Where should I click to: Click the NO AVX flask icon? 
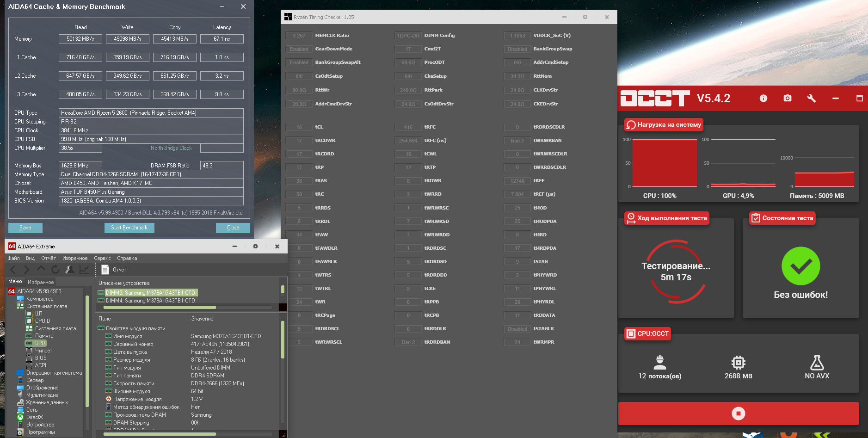pos(817,362)
